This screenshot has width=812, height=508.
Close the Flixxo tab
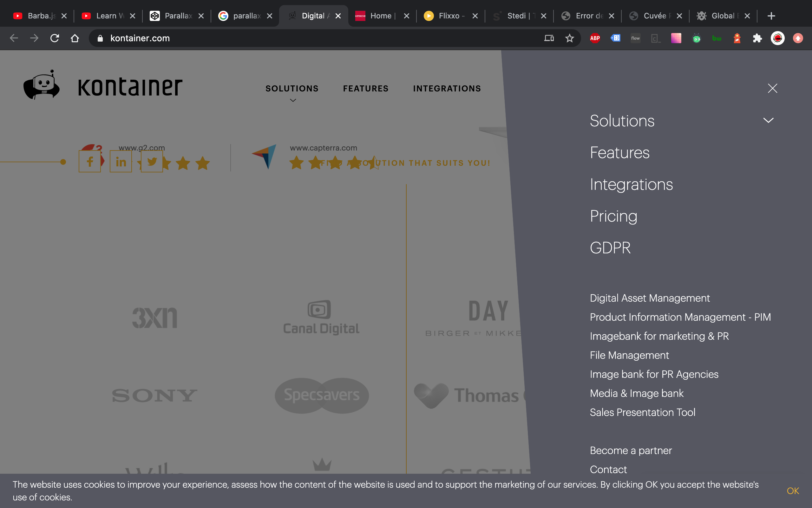tap(475, 16)
